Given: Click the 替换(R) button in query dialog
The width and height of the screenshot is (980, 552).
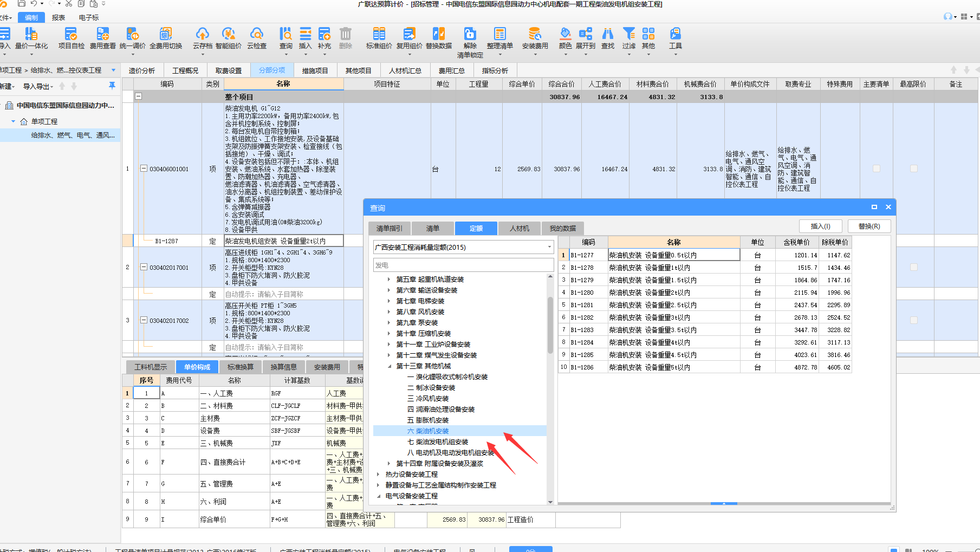Looking at the screenshot, I should click(869, 226).
